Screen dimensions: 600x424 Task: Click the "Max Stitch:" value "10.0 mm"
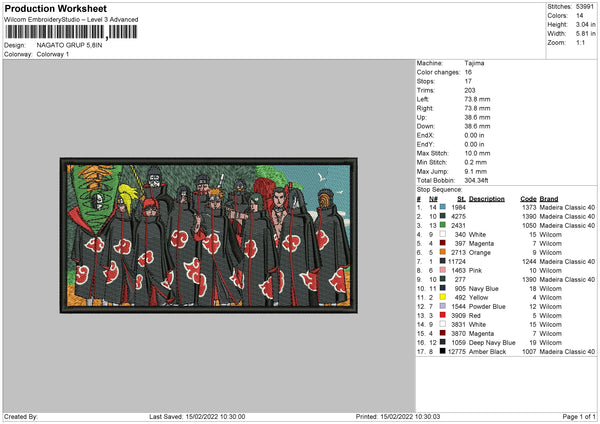point(477,153)
